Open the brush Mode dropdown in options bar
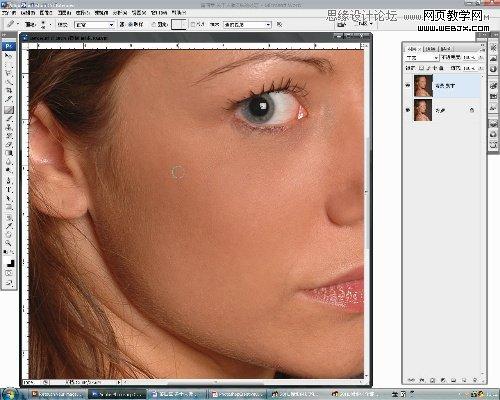Viewport: 500px width, 400px height. (95, 25)
